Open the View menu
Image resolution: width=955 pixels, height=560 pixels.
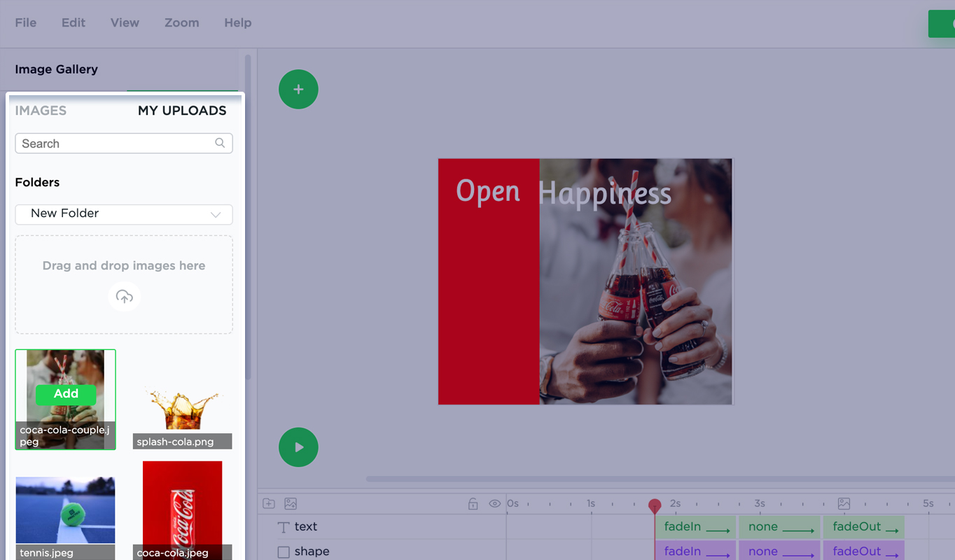125,22
